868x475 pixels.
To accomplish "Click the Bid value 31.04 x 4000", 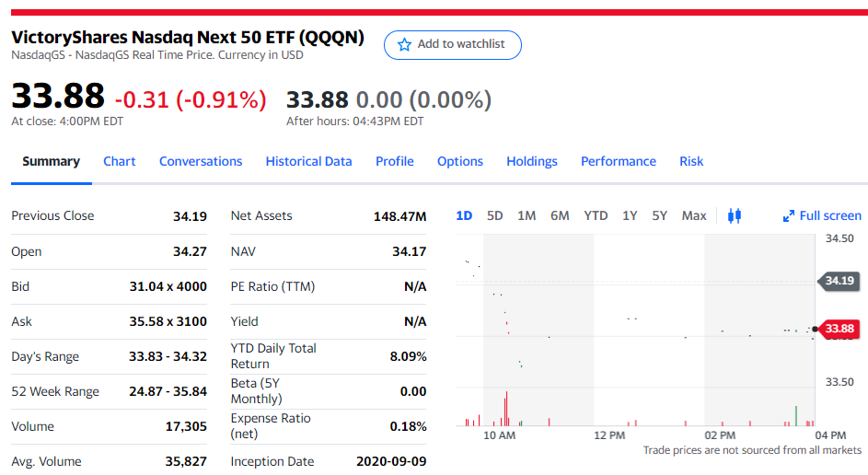I will (x=168, y=286).
